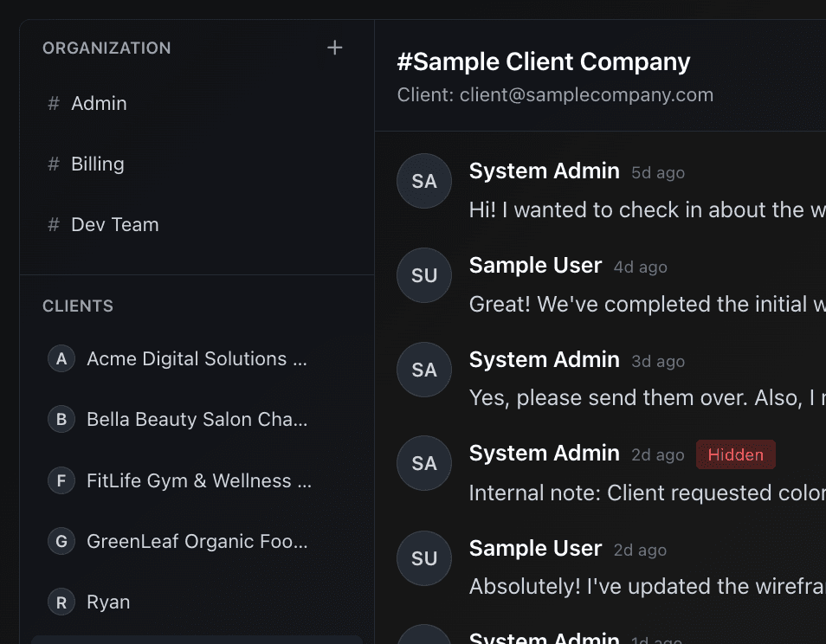The image size is (826, 644).
Task: Click 'Internal note: Client requested' message
Action: tap(647, 493)
